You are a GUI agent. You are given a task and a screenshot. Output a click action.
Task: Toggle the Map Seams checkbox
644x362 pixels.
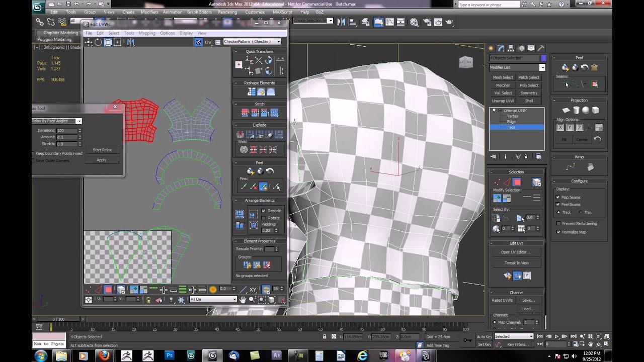(558, 197)
